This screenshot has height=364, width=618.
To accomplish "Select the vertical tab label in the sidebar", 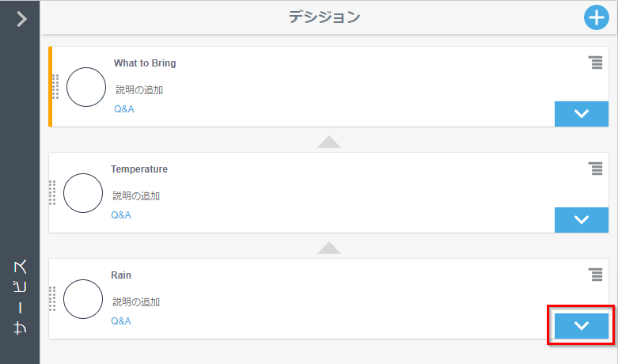I will [21, 297].
